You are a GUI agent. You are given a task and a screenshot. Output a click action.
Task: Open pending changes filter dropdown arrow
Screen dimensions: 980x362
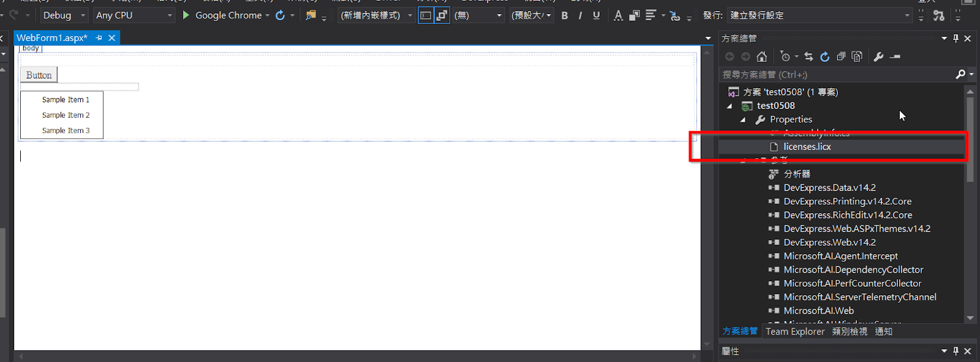click(796, 56)
